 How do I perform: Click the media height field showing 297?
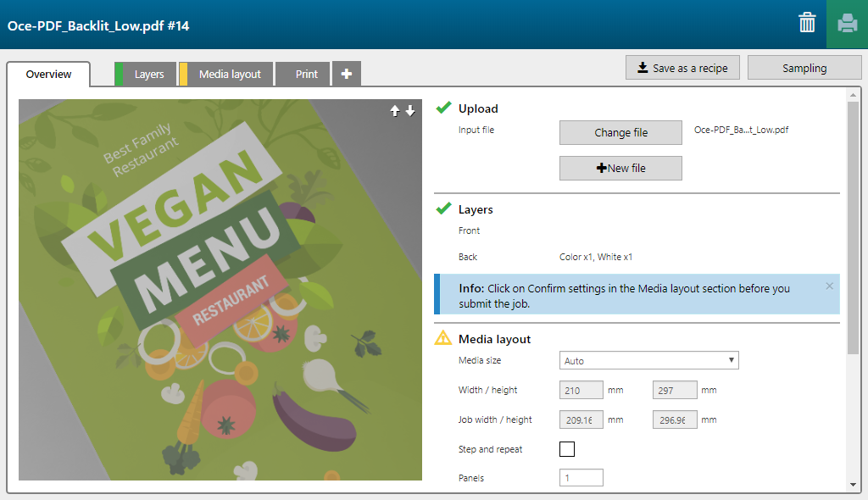point(675,390)
